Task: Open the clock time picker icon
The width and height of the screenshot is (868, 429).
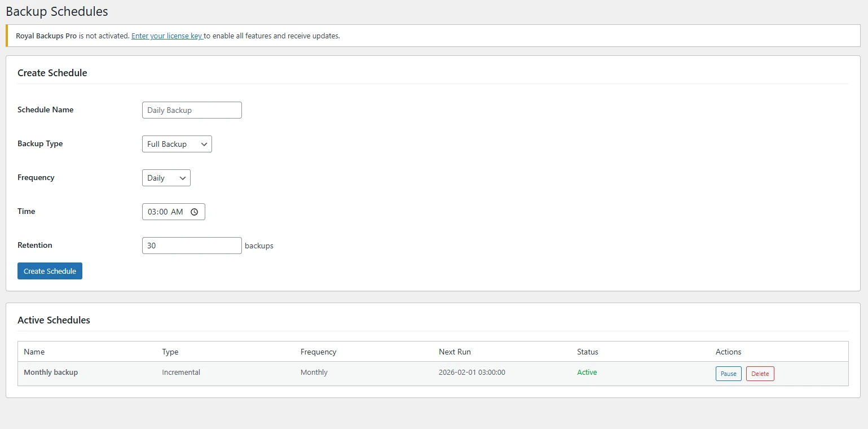Action: pyautogui.click(x=195, y=212)
